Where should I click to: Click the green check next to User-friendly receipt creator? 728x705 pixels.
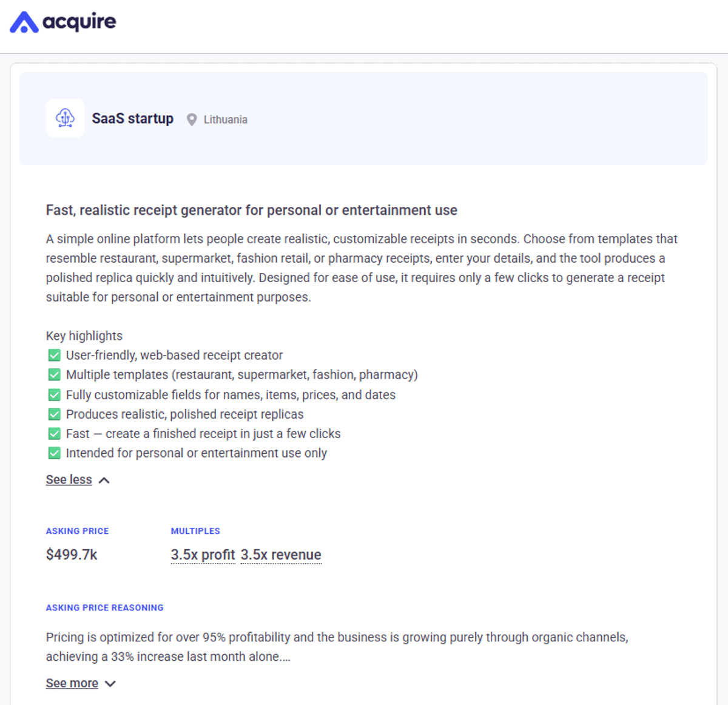click(55, 356)
